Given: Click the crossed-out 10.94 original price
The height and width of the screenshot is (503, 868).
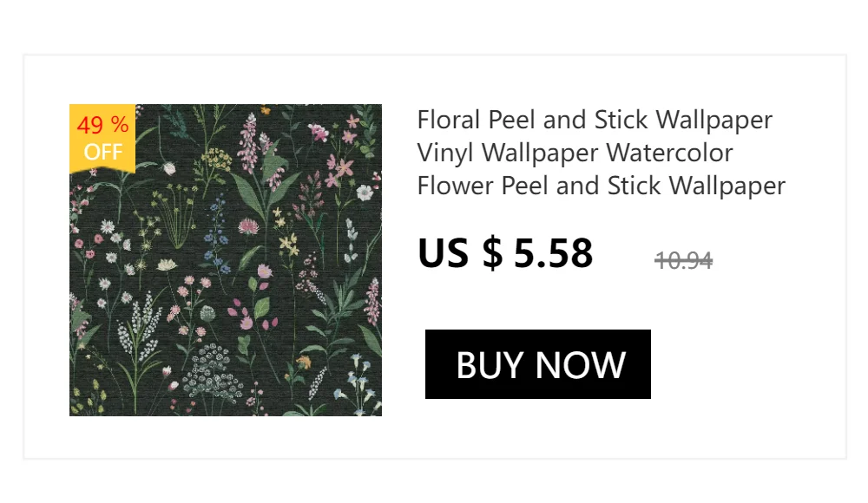Looking at the screenshot, I should coord(684,260).
